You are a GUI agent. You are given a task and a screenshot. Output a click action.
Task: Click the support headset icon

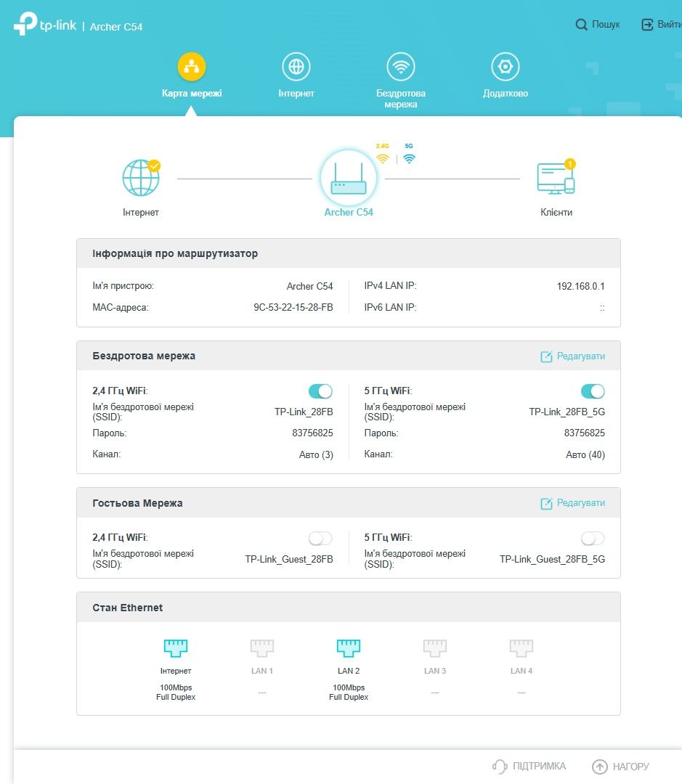500,767
